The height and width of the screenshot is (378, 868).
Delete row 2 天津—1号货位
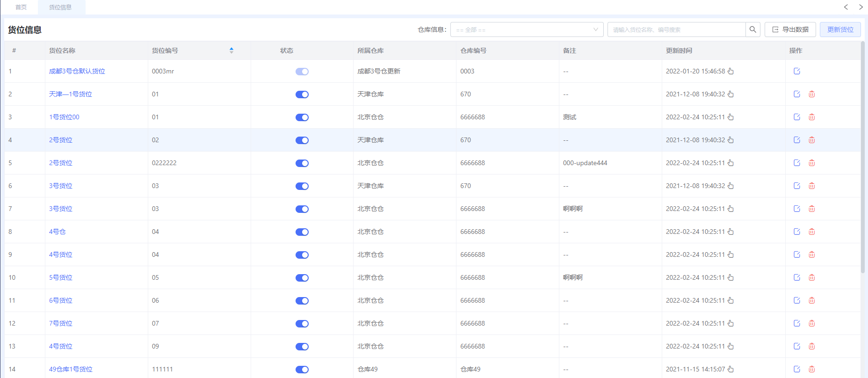coord(812,94)
